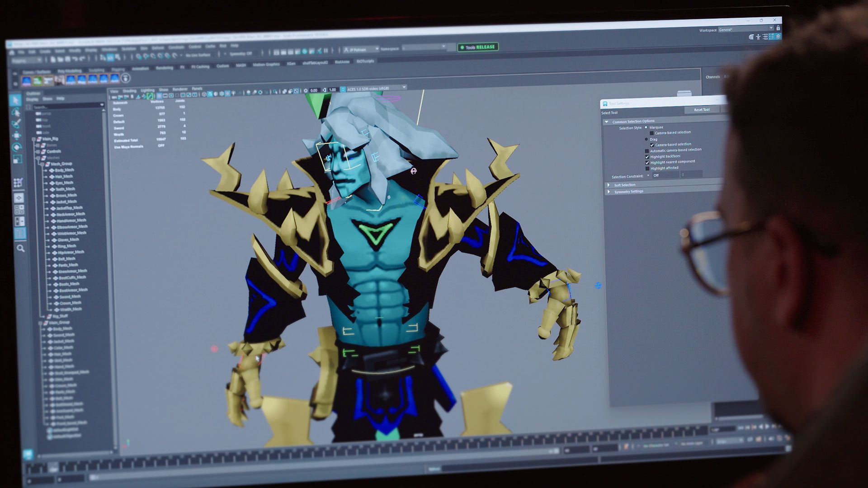This screenshot has width=868, height=488.
Task: Open the menu set dropdown under Home icon
Action: [27, 61]
